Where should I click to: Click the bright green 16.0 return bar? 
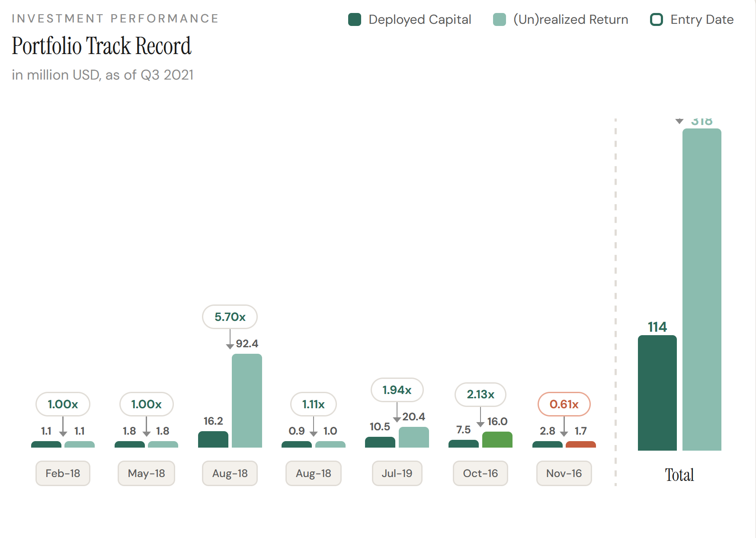click(x=497, y=440)
